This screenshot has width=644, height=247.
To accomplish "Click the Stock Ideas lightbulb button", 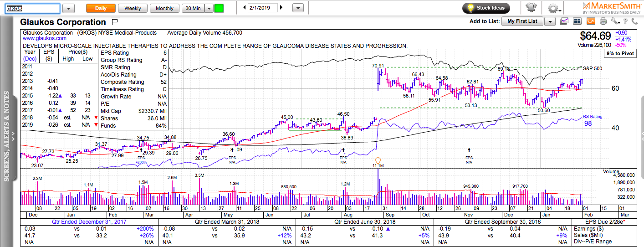I will (x=486, y=8).
